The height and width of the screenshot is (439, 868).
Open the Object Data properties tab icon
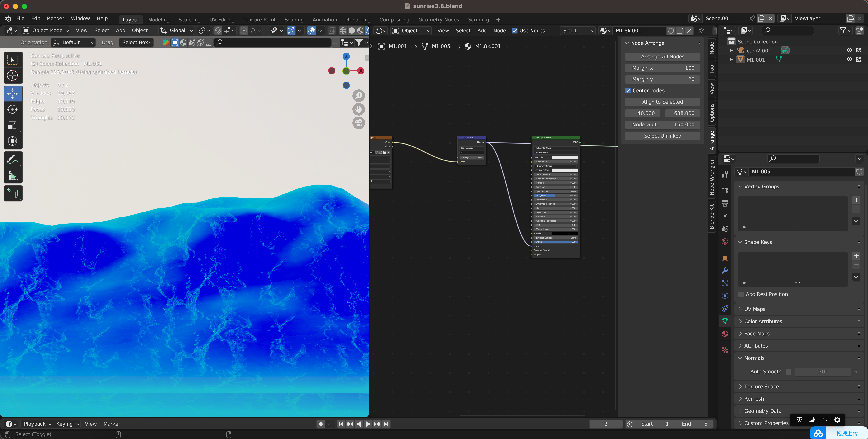tap(725, 321)
